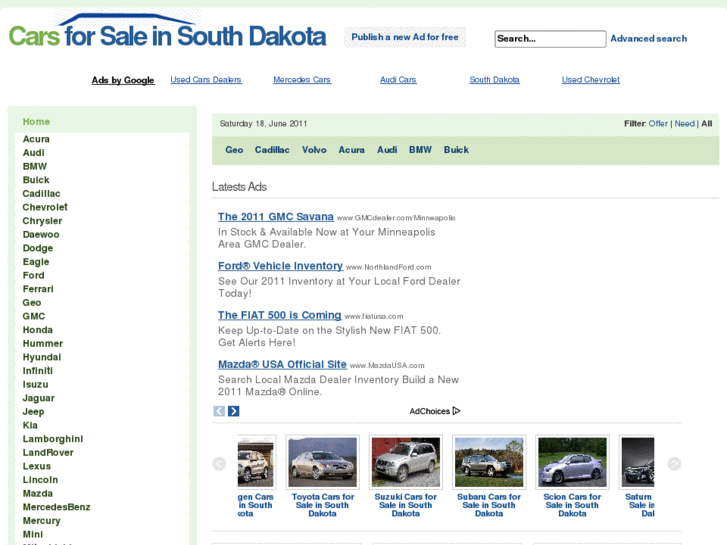Focus the Search input field
This screenshot has width=727, height=545.
(x=550, y=39)
